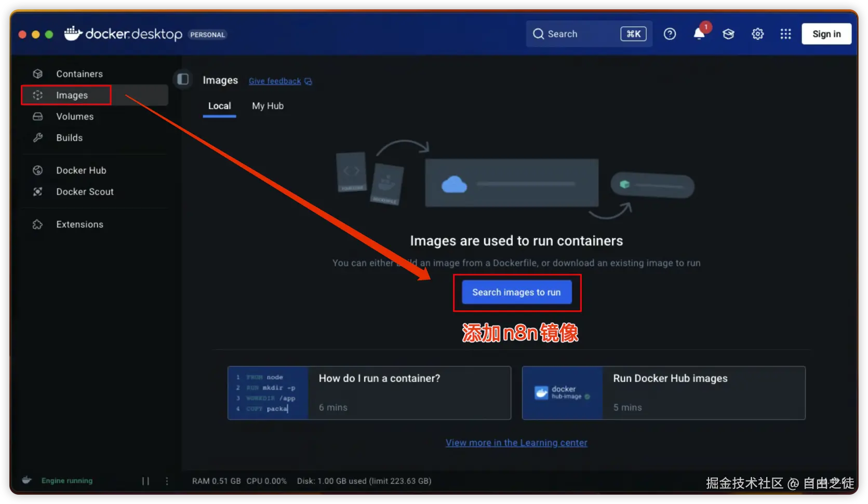
Task: Toggle the sidebar collapse icon
Action: [x=183, y=79]
